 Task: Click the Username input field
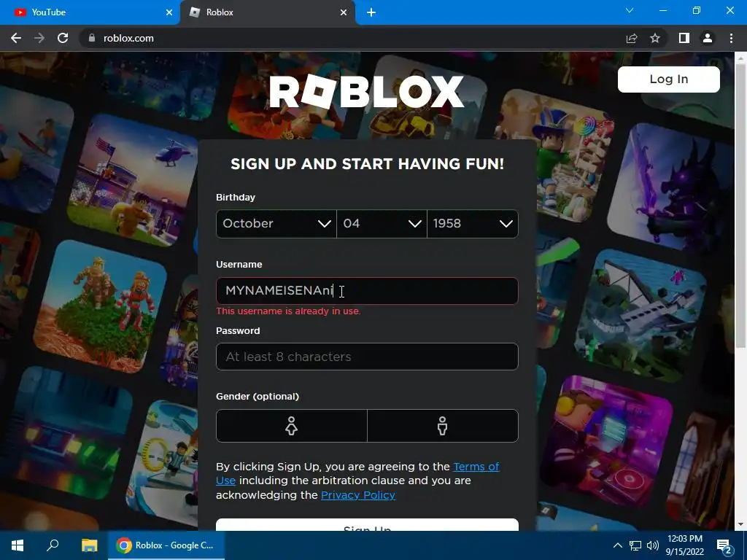tap(367, 290)
